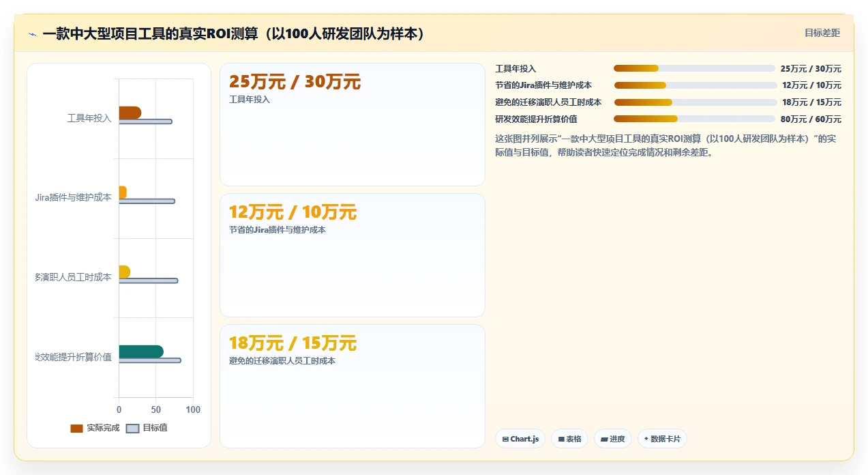Click the 18万元 / 15万元 data card
The height and width of the screenshot is (475, 868).
coord(353,386)
